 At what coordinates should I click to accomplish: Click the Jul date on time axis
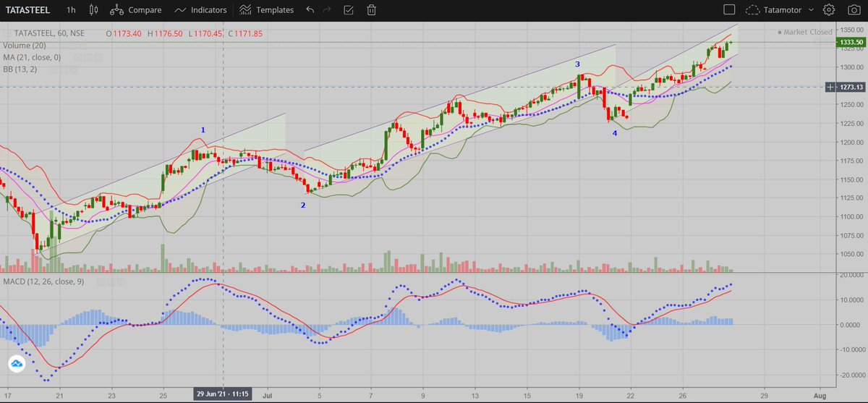[266, 395]
